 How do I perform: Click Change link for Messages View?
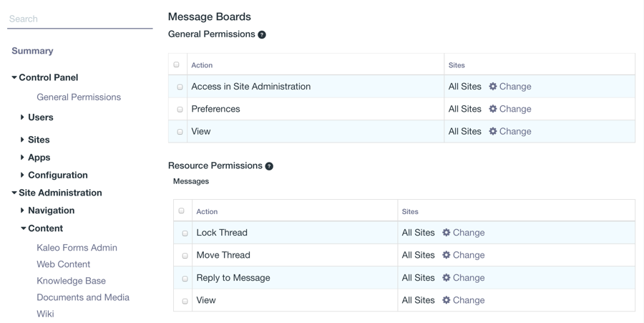469,300
